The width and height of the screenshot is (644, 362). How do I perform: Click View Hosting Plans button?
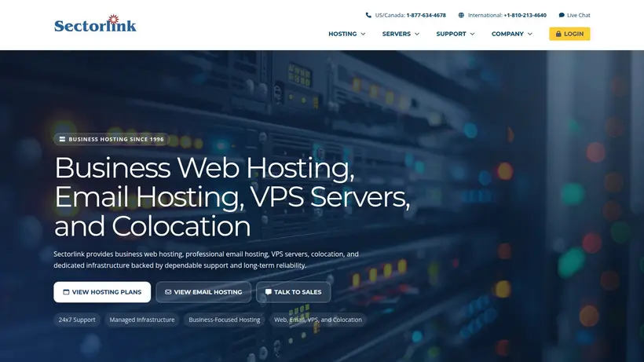tap(102, 292)
